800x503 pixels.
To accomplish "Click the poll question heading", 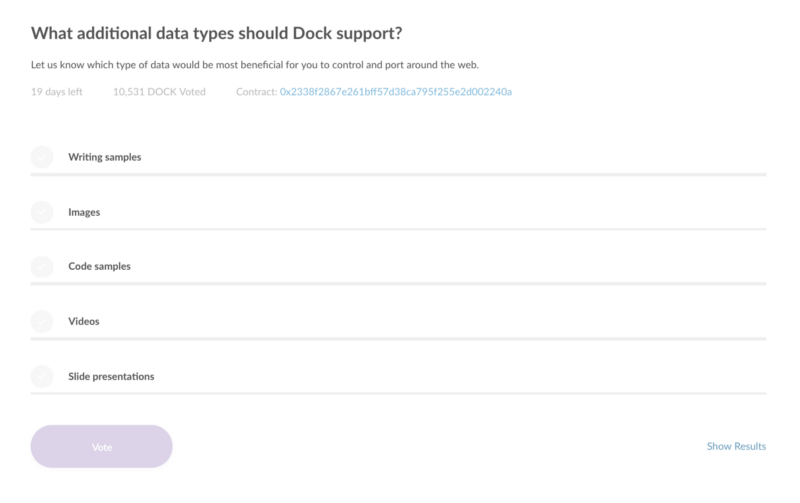I will [x=216, y=33].
